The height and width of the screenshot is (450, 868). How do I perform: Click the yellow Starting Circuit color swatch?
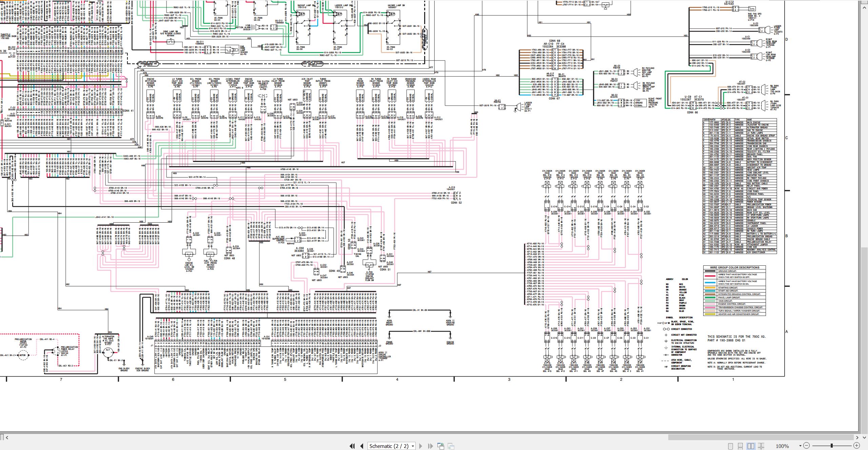click(710, 288)
